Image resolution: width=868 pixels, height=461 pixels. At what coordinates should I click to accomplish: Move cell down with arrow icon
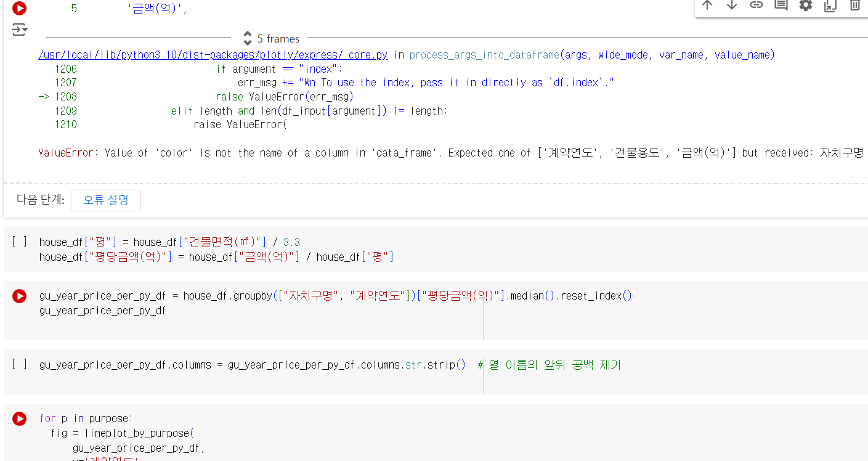[x=732, y=5]
